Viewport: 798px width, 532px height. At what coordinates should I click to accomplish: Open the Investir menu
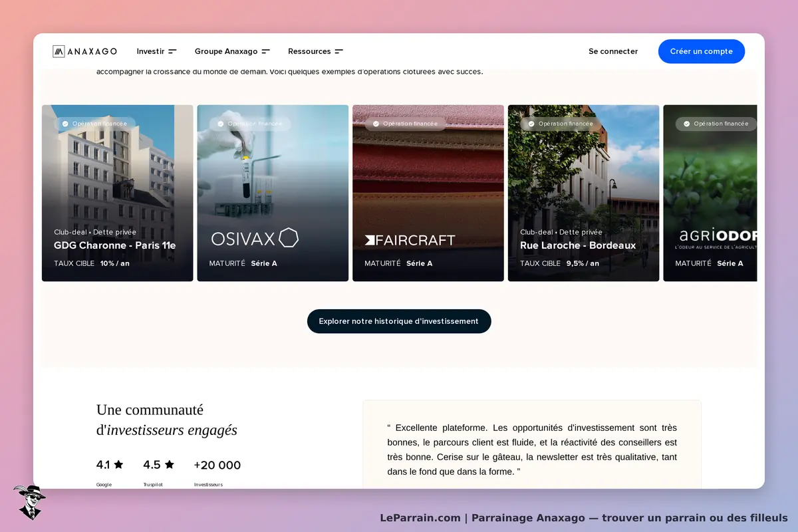tap(156, 51)
